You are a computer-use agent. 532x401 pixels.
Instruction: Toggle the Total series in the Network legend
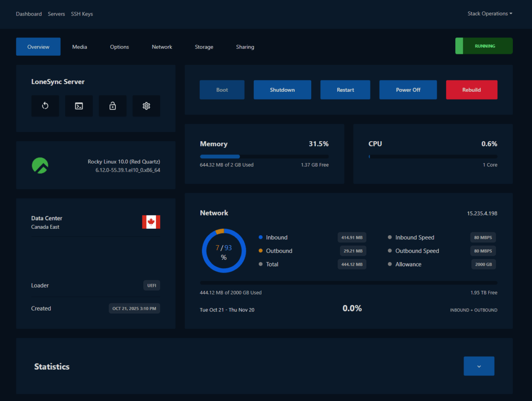point(271,264)
